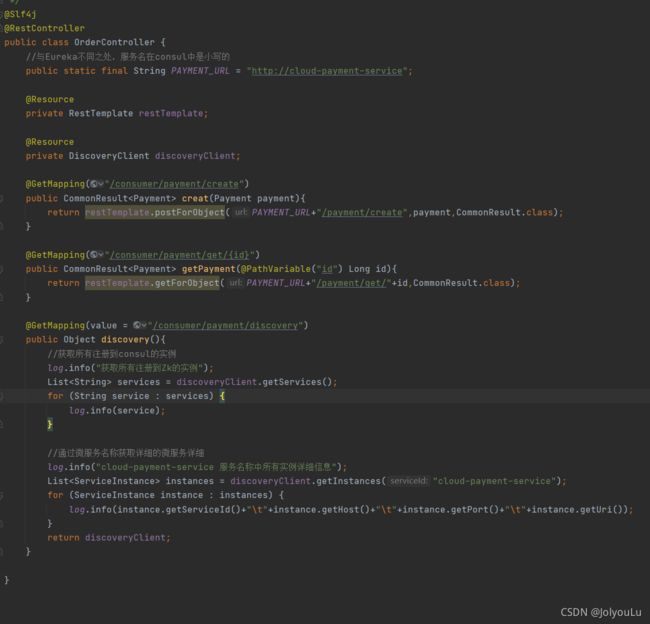Click the "return discoveryClient;" statement
This screenshot has height=624, width=650.
coord(109,538)
